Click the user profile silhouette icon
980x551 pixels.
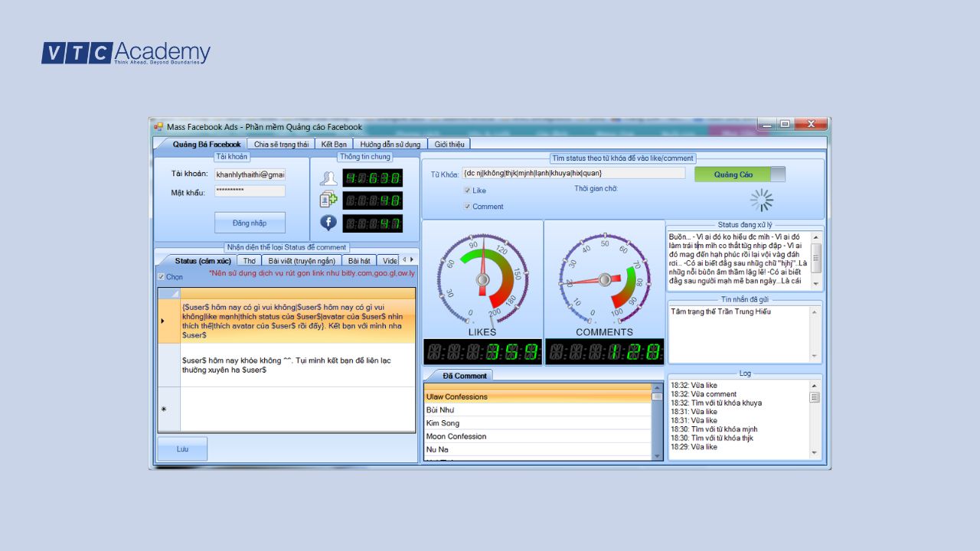[x=328, y=178]
